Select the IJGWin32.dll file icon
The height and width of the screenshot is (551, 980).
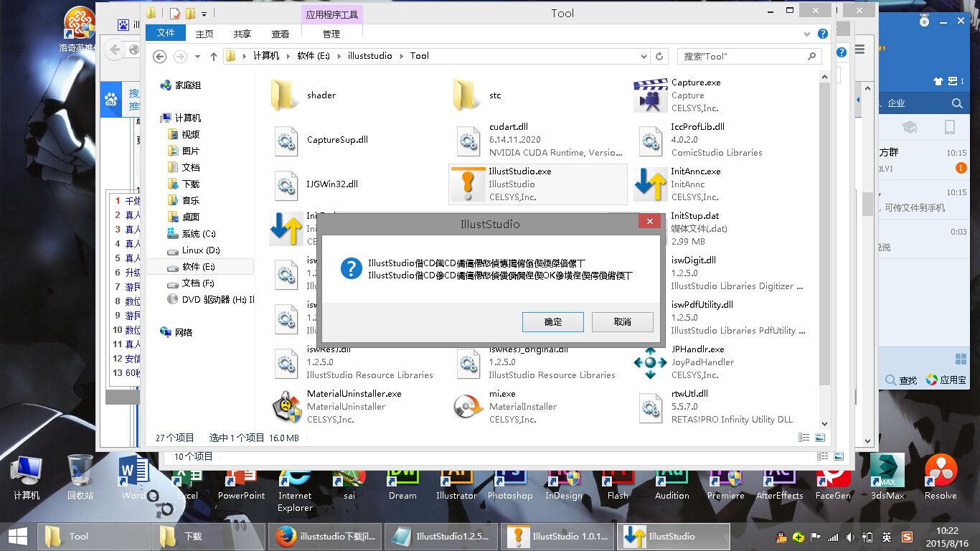coord(286,184)
